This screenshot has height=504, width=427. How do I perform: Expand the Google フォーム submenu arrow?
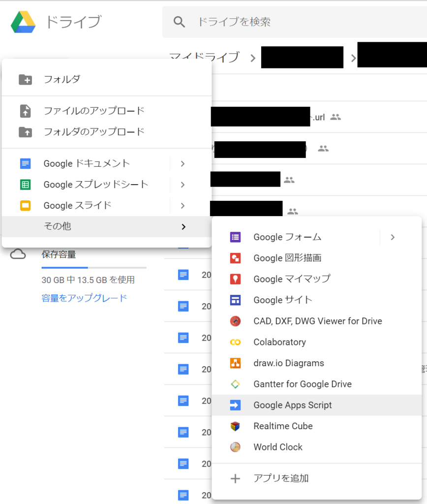(393, 237)
